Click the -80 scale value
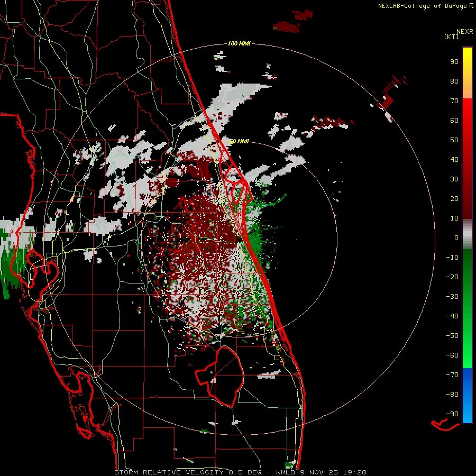The image size is (476, 476). point(452,395)
